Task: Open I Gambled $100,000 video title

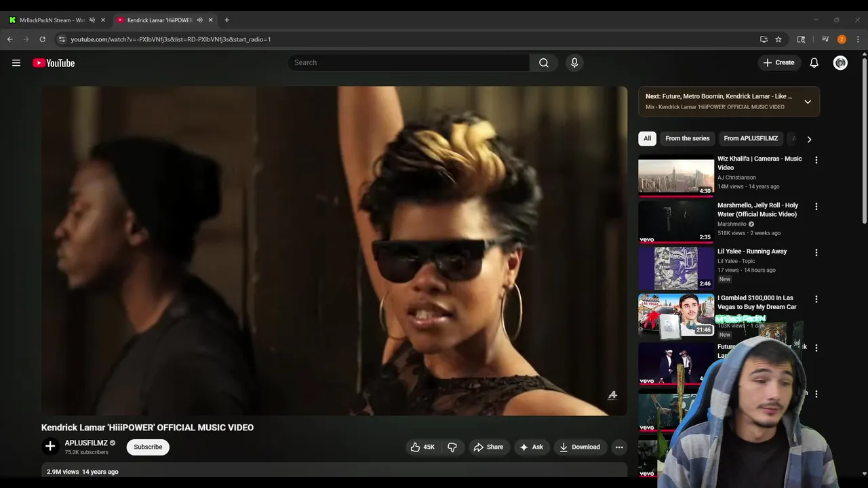Action: tap(757, 302)
